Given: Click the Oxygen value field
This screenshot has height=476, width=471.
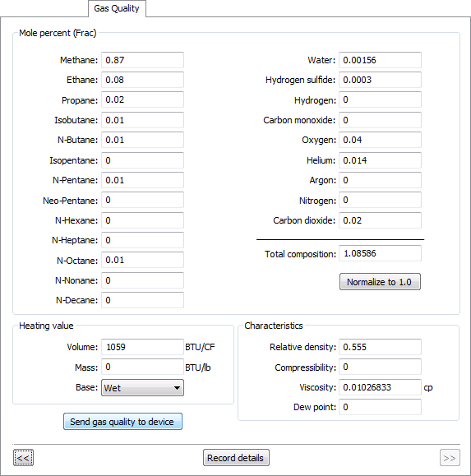Looking at the screenshot, I should coord(380,140).
